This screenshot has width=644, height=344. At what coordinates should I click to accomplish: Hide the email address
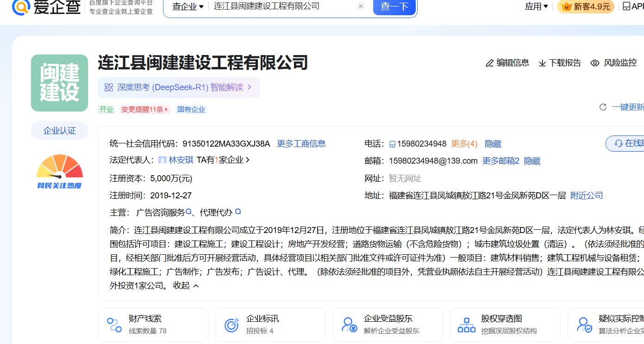point(532,161)
